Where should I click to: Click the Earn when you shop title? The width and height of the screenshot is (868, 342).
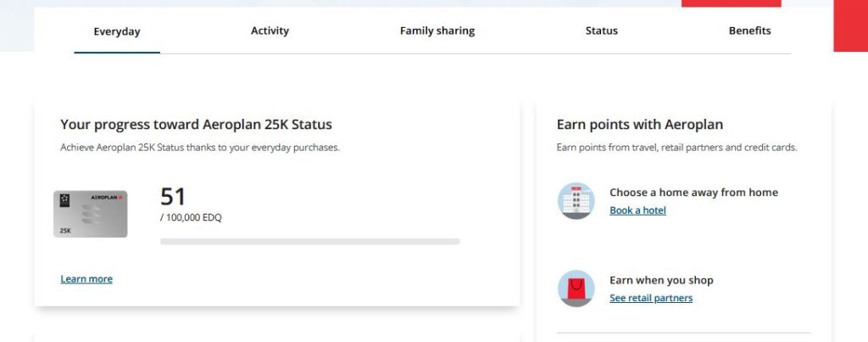point(661,280)
